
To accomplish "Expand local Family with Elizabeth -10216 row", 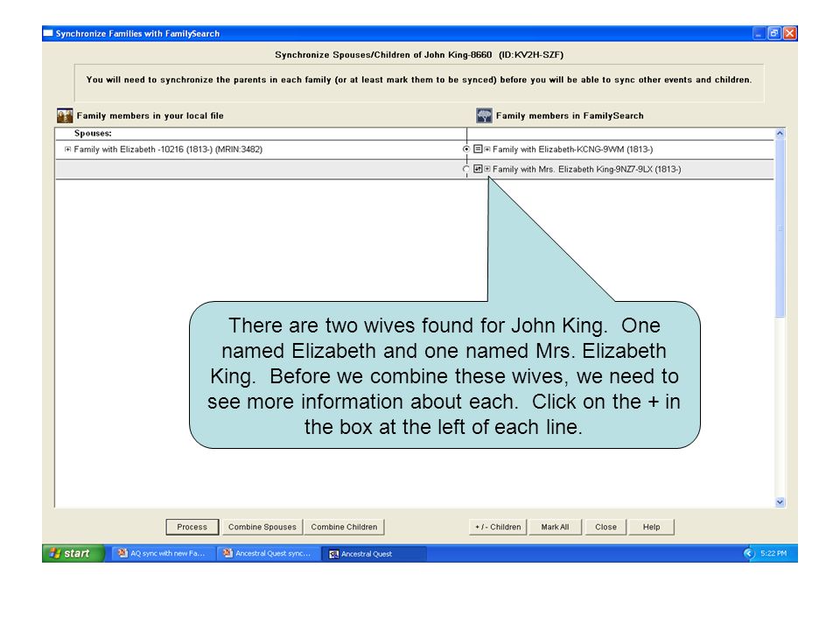I will [67, 150].
